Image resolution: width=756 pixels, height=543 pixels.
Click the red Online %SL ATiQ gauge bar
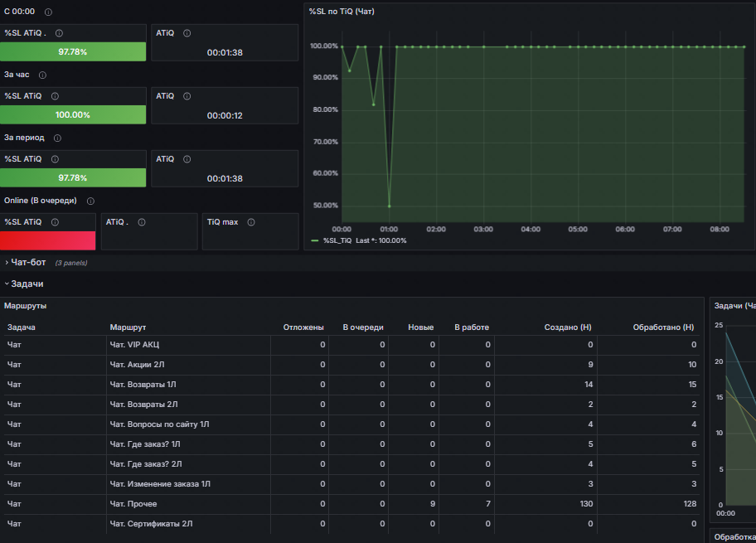(48, 240)
